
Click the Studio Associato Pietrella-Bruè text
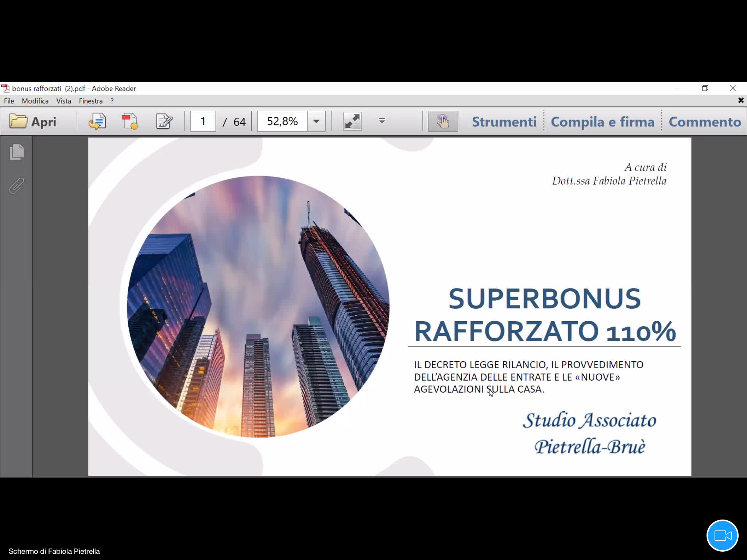coord(589,433)
